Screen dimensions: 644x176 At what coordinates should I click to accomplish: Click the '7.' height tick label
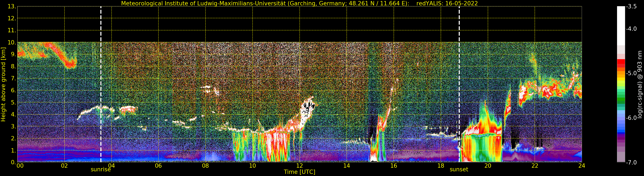pos(13,78)
